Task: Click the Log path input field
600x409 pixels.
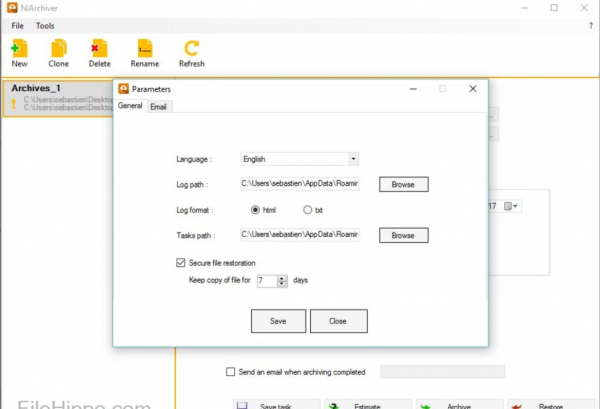Action: [300, 184]
